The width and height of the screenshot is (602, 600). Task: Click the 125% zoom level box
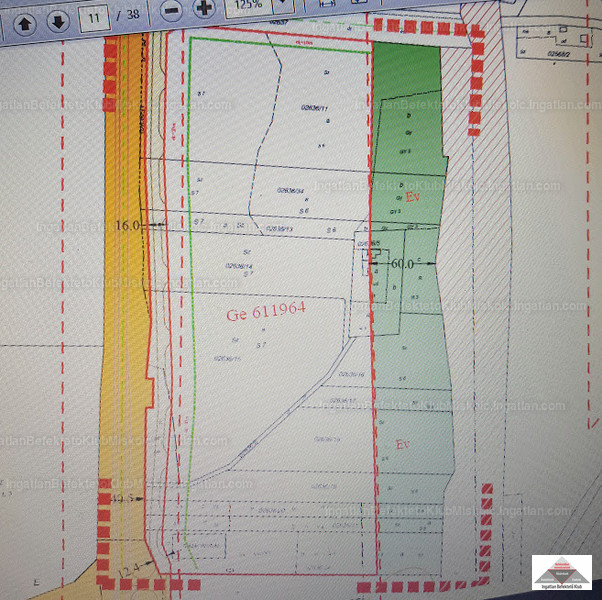point(250,8)
